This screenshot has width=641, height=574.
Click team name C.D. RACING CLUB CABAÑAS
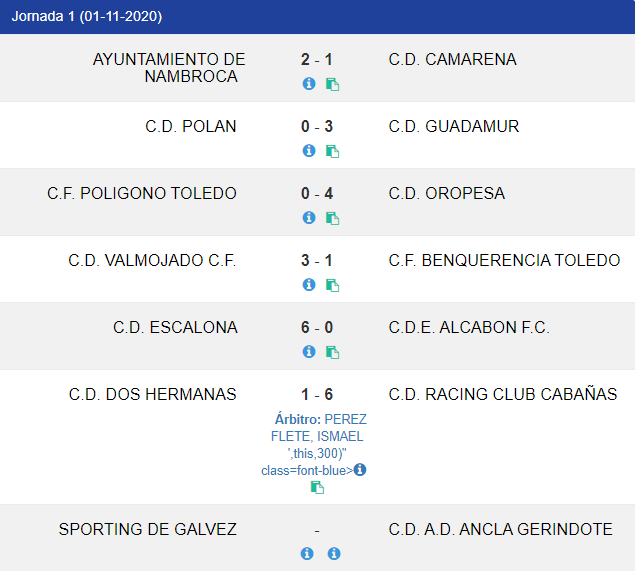[503, 394]
